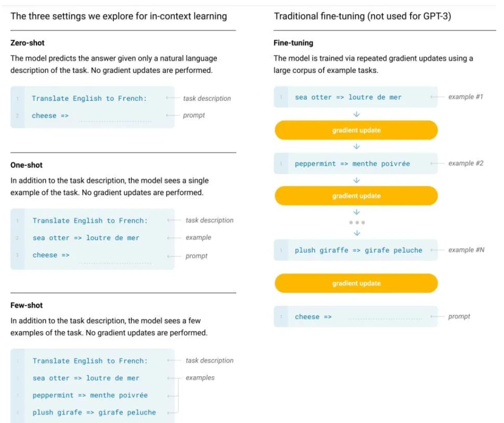Select the Few-shot section heading
This screenshot has height=423, width=504.
coord(26,305)
